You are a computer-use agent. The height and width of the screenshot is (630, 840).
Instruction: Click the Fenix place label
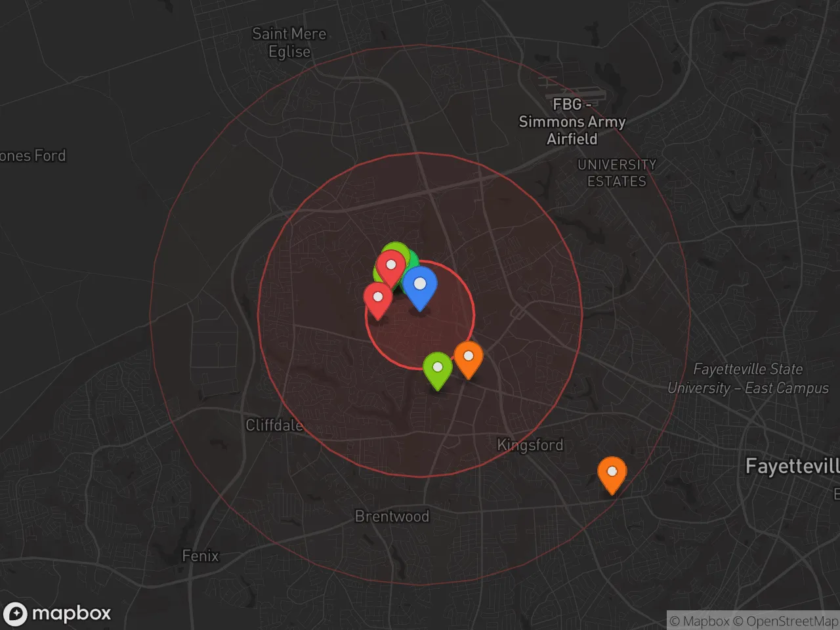point(200,556)
